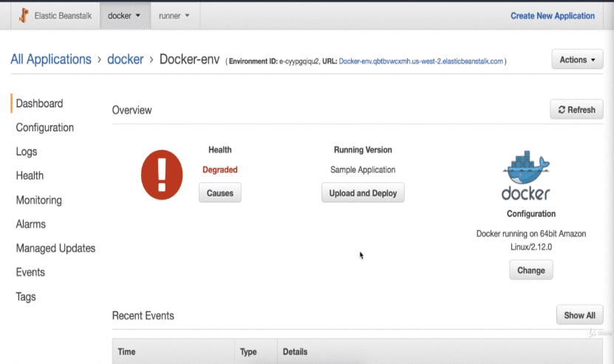Click the Environment ID e-cyypgqiqu2 text
Image resolution: width=614 pixels, height=364 pixels.
click(273, 61)
